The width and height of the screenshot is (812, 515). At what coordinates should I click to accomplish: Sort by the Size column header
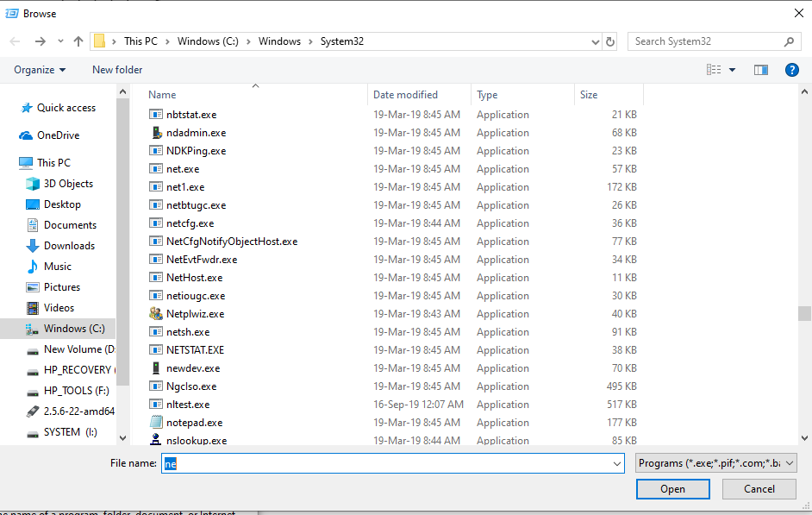tap(589, 95)
